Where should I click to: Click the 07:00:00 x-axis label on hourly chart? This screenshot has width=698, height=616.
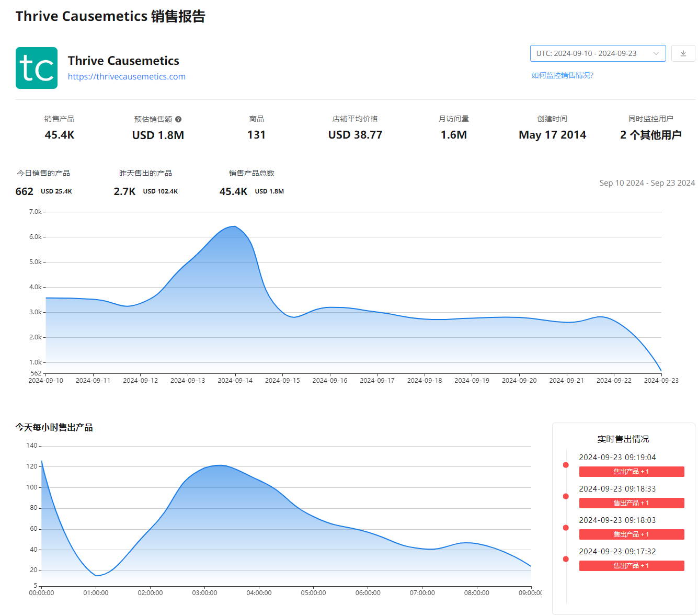422,593
